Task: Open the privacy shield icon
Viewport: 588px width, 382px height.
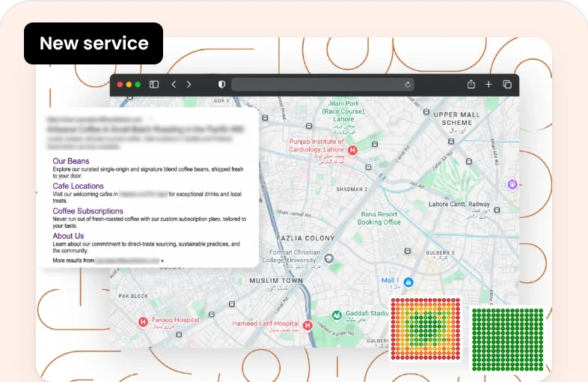Action: coord(221,85)
